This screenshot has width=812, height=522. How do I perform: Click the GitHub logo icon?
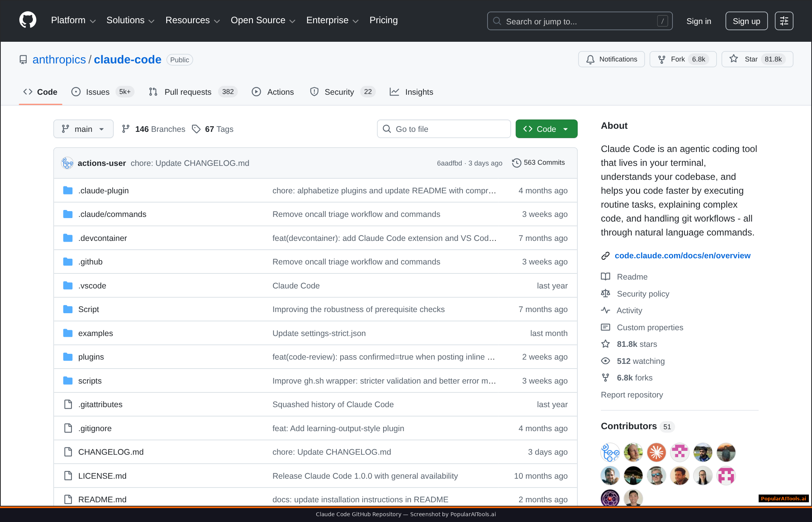click(27, 20)
